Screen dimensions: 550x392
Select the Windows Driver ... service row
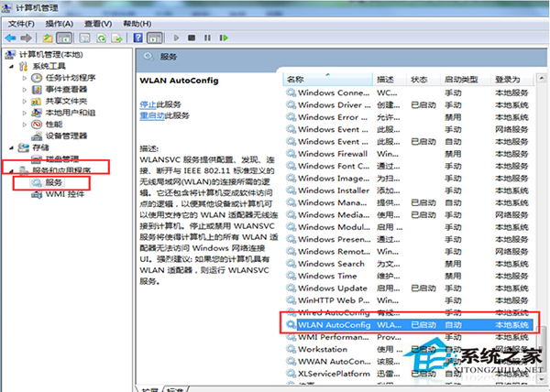point(409,105)
